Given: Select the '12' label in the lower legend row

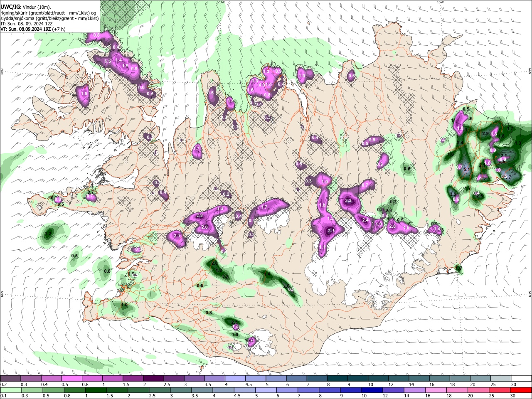Looking at the screenshot, I should [x=385, y=396].
